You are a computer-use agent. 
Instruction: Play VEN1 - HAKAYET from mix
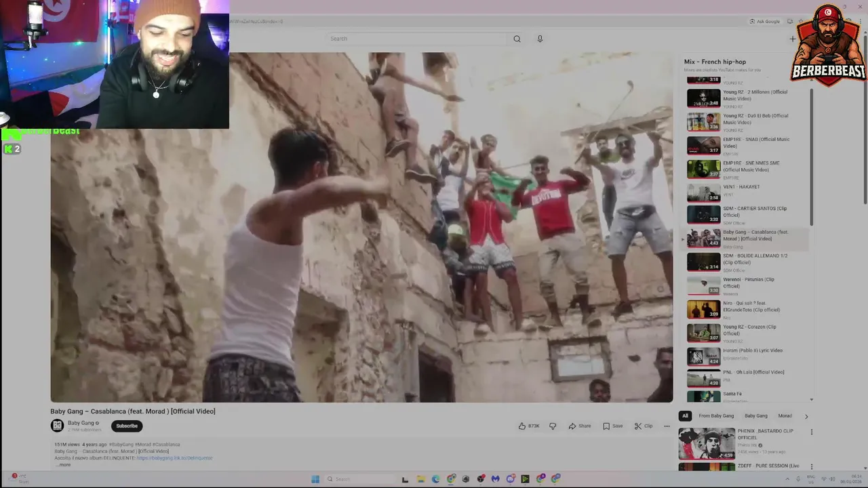[746, 193]
